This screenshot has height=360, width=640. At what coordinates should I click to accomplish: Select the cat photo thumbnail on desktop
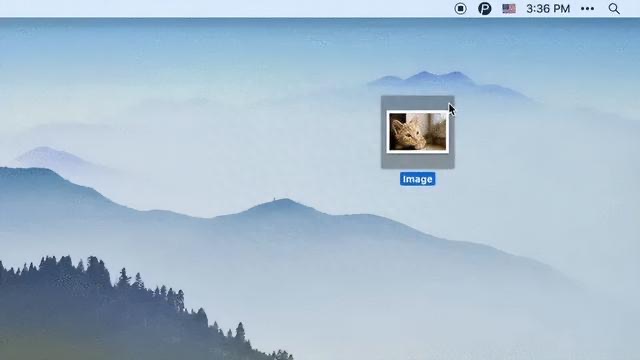pyautogui.click(x=418, y=132)
